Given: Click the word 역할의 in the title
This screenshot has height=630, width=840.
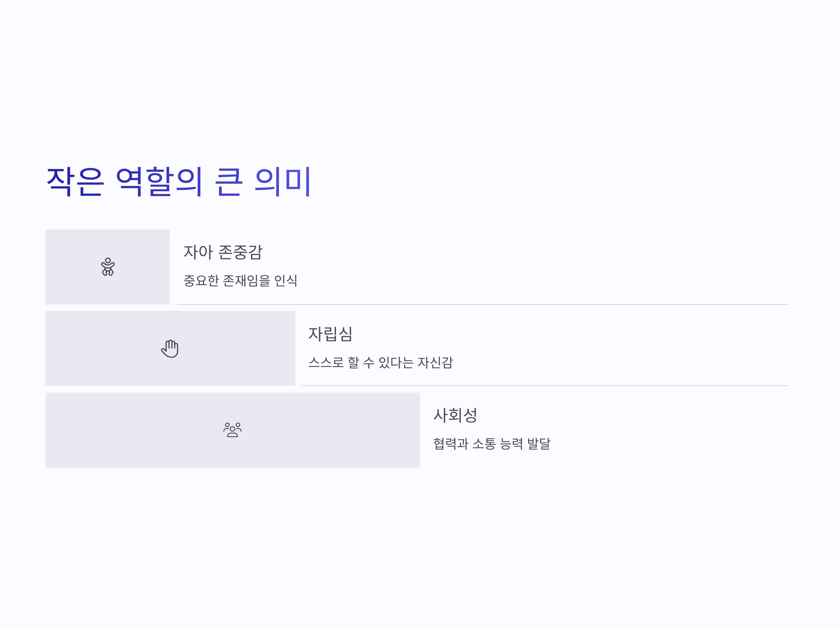Looking at the screenshot, I should coord(159,182).
